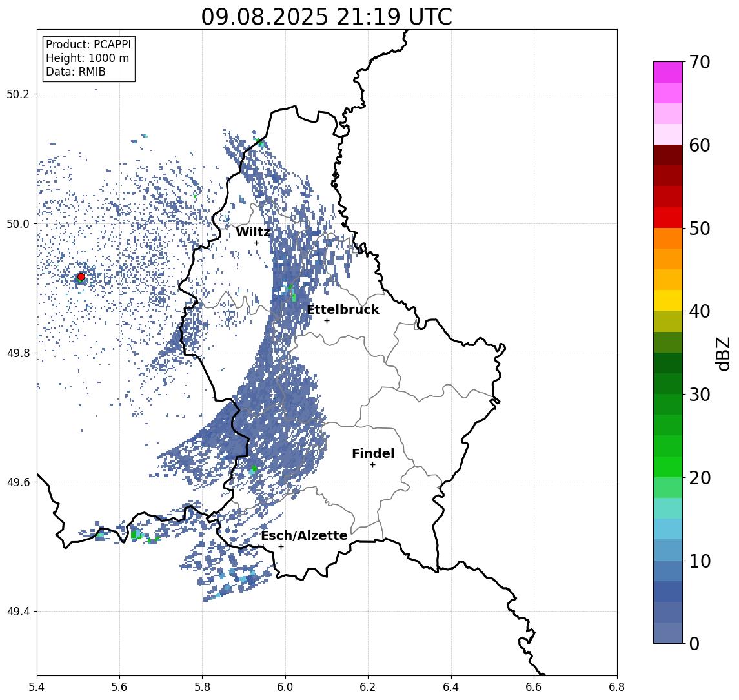
Task: Click the 6.6 longitude axis label
Action: coord(534,687)
